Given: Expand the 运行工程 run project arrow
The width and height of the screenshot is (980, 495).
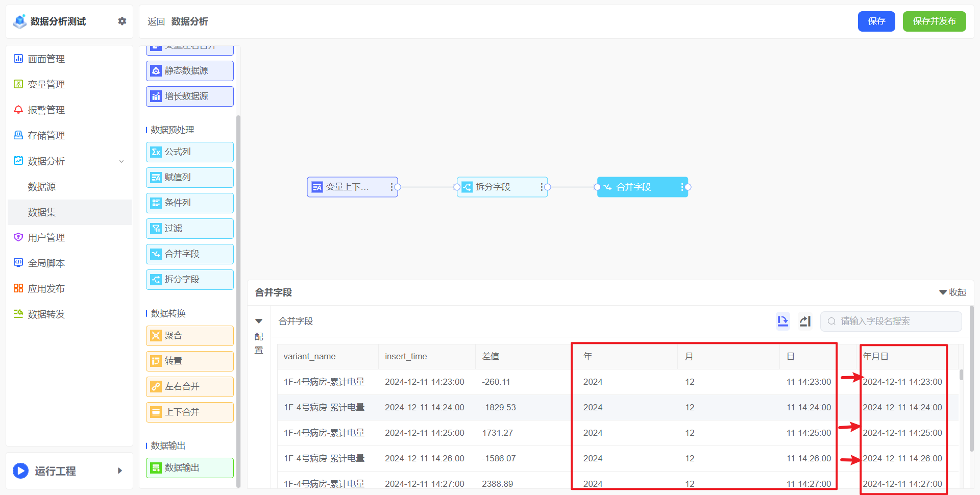Looking at the screenshot, I should point(120,471).
